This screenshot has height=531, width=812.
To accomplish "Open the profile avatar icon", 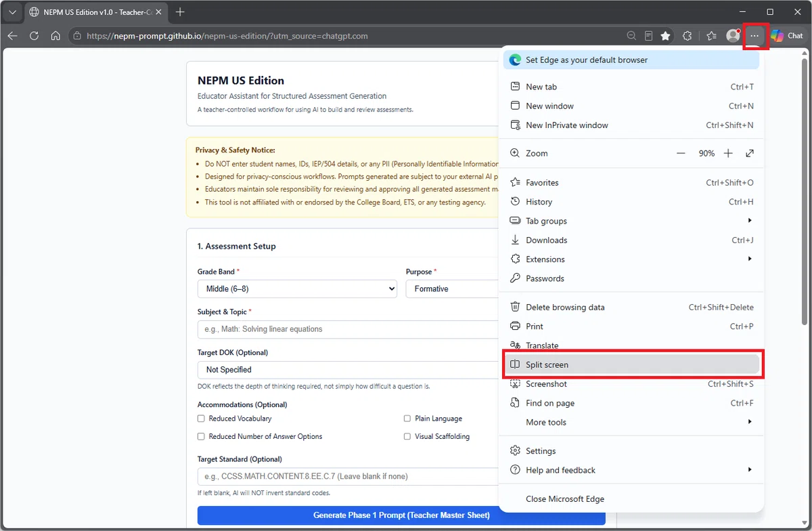I will (x=733, y=36).
